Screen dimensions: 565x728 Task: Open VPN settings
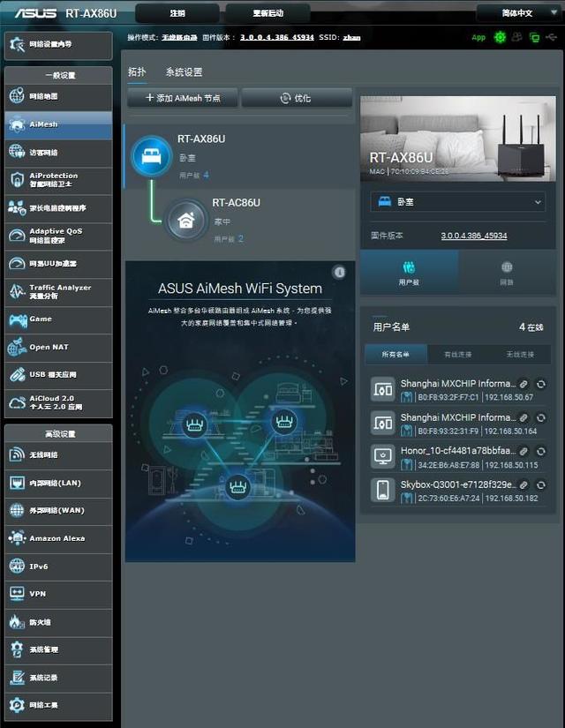[x=58, y=594]
